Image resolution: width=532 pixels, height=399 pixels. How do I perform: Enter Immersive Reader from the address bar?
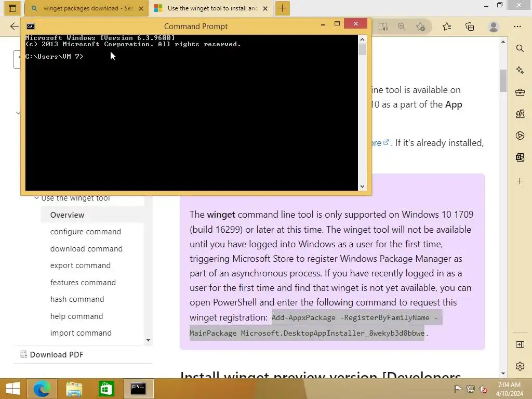(383, 26)
